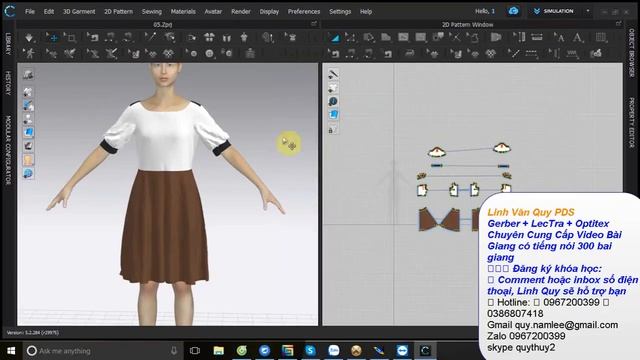Screen dimensions: 640x360
Task: Pick the Tack pin tool in 3D toolbar
Action: click(x=151, y=38)
